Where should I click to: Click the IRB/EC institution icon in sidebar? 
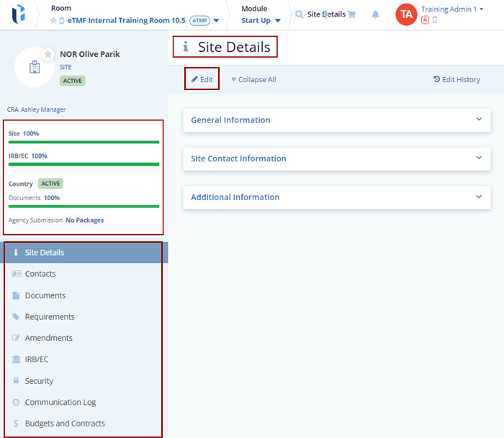tap(17, 359)
